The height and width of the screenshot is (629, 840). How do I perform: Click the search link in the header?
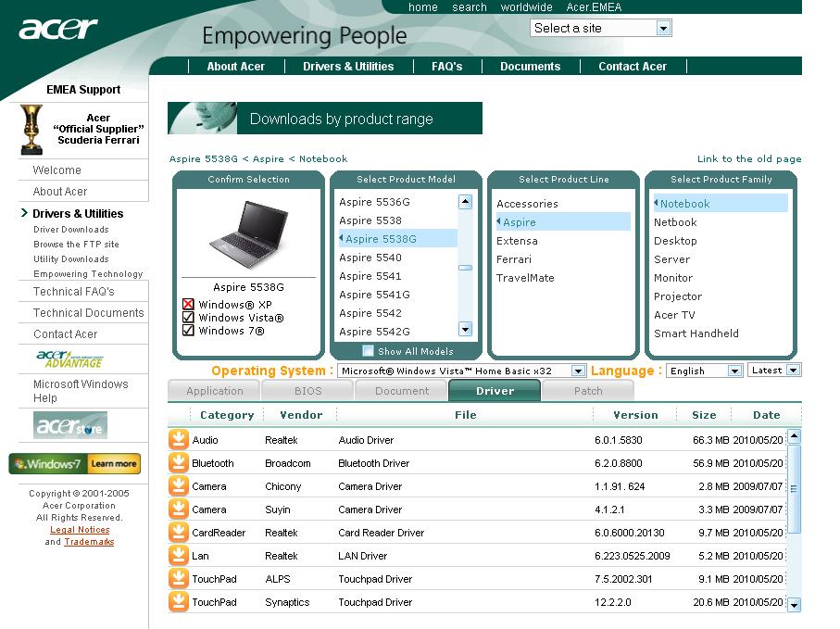coord(470,7)
